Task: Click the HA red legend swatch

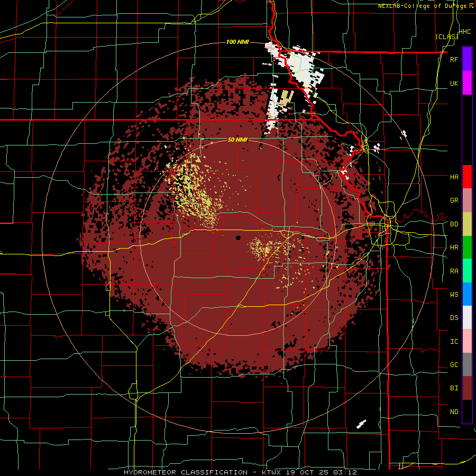Action: click(467, 177)
